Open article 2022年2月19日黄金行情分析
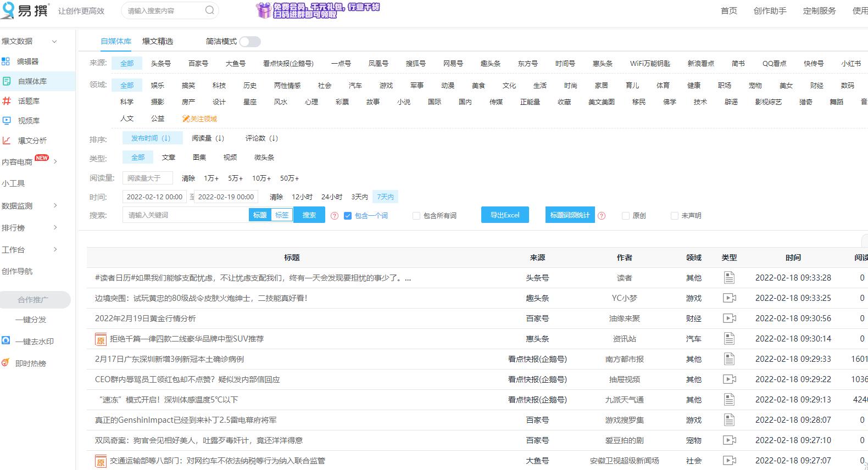 pos(146,318)
